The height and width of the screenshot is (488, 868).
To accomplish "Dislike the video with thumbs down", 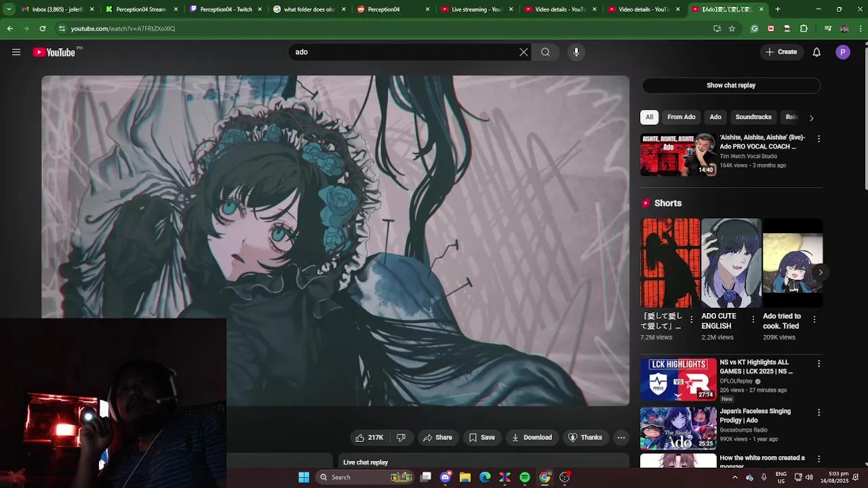I will coord(401,438).
